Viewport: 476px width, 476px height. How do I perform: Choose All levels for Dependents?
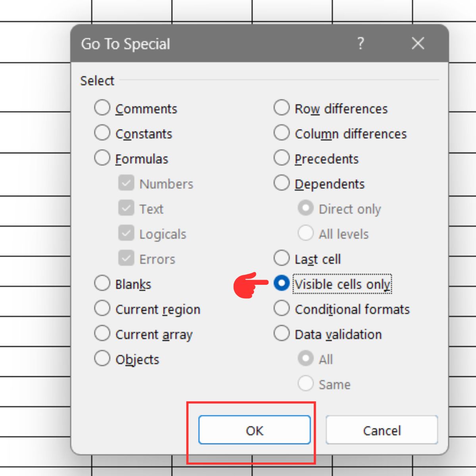305,233
